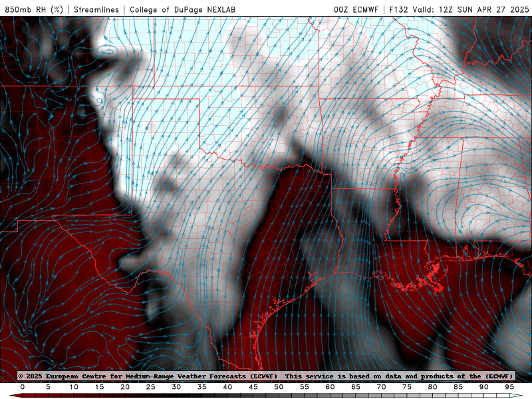Click the pale right arrow tip of colorbar
This screenshot has width=532, height=399.
(x=517, y=396)
